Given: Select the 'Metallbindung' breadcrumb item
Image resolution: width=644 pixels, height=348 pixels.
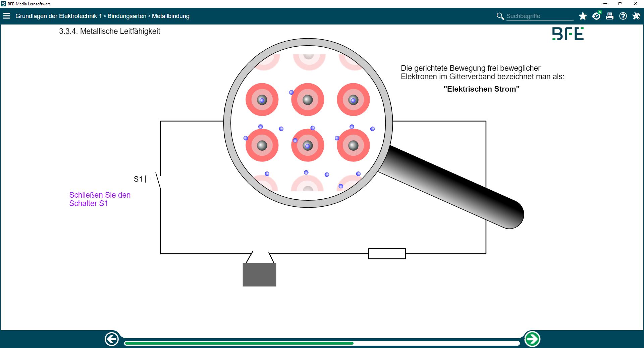Looking at the screenshot, I should (170, 16).
